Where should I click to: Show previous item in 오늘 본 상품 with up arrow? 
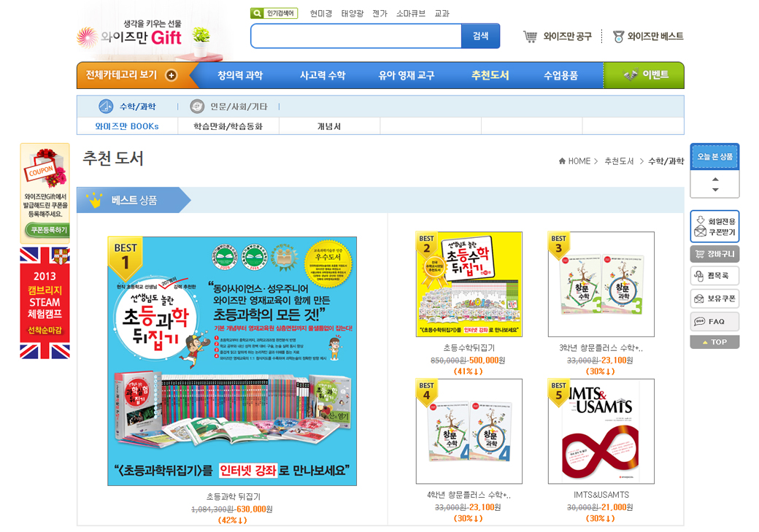(715, 179)
